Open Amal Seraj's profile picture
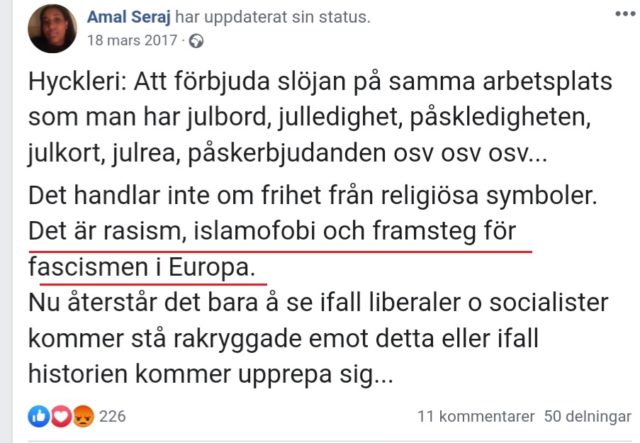Viewport: 640px width, 443px height. pos(52,28)
